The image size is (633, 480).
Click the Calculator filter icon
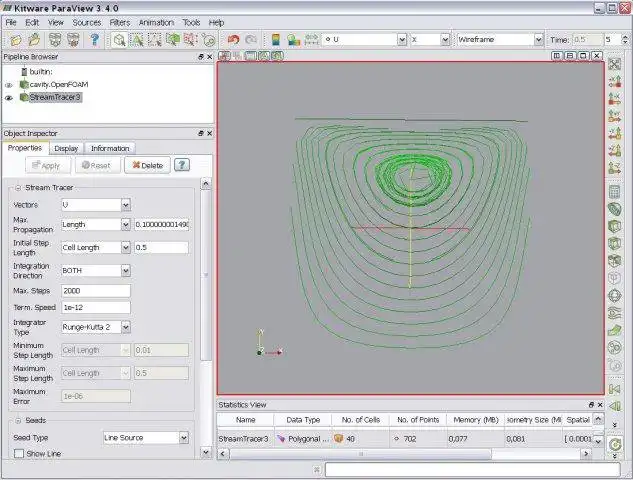(614, 192)
